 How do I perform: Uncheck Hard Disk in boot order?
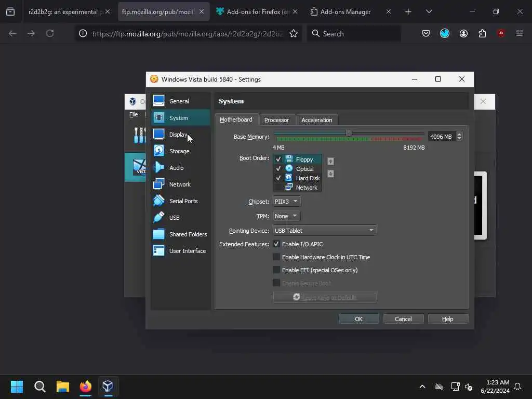click(278, 178)
